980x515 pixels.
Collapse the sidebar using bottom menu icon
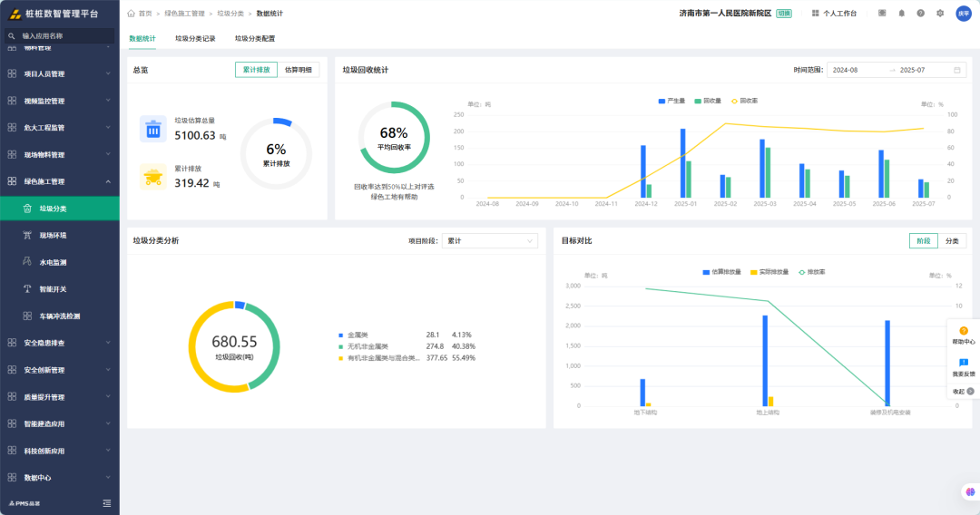coord(107,503)
